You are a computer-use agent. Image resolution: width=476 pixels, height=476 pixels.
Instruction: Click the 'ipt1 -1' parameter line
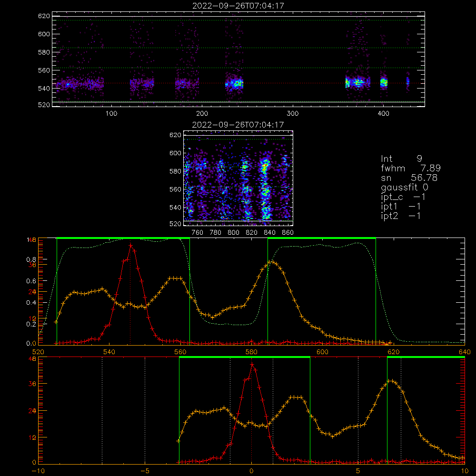point(401,207)
